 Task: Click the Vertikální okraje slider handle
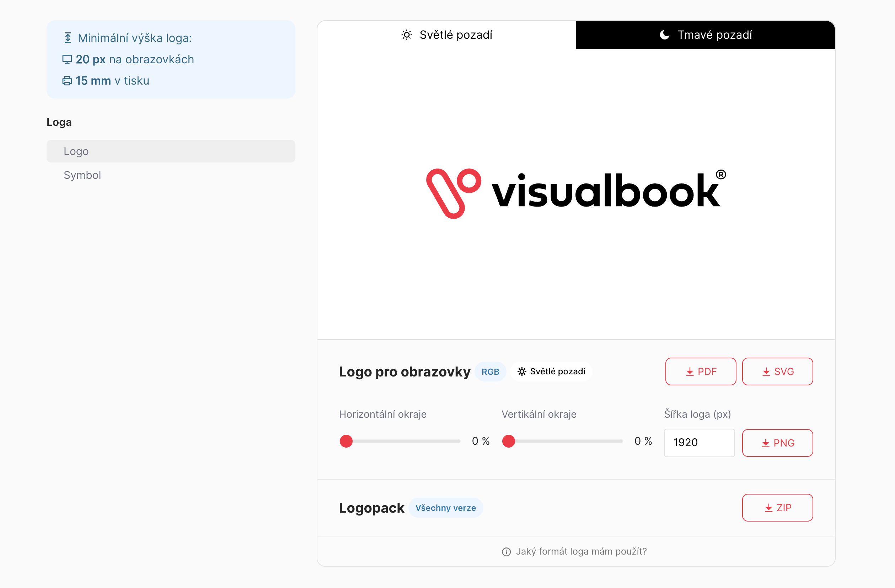click(x=508, y=441)
